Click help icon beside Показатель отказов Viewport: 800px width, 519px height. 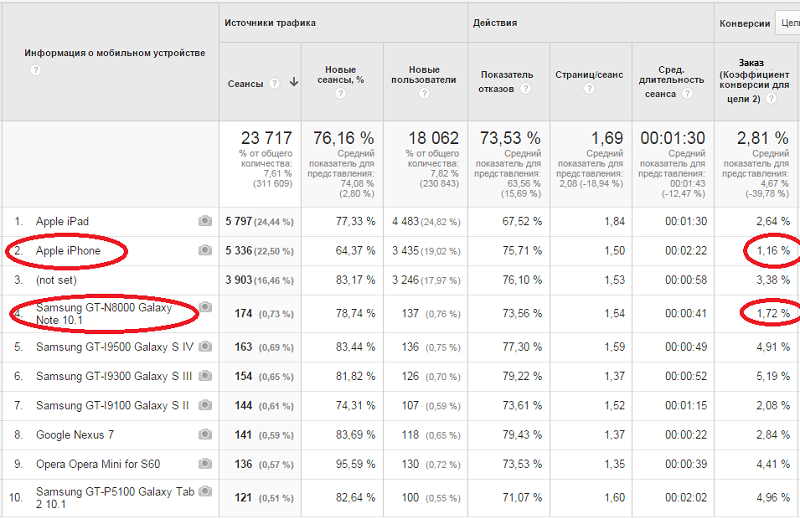(x=526, y=89)
